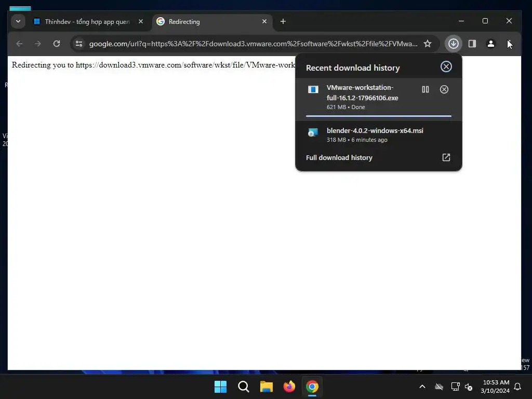Open full download history external icon

(x=446, y=157)
